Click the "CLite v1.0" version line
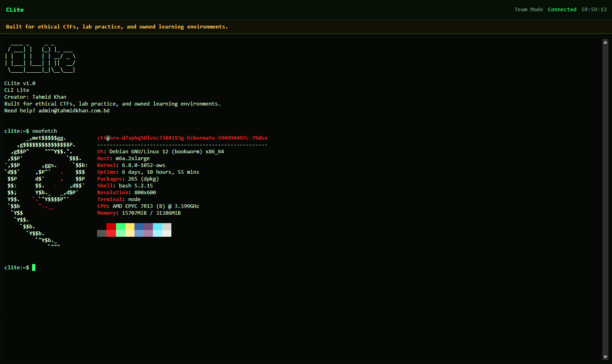This screenshot has height=364, width=612. [x=20, y=83]
